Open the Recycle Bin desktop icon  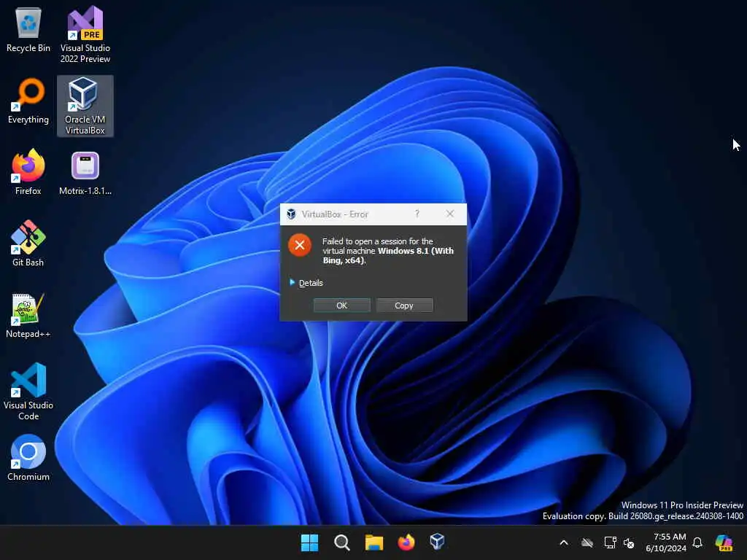28,29
